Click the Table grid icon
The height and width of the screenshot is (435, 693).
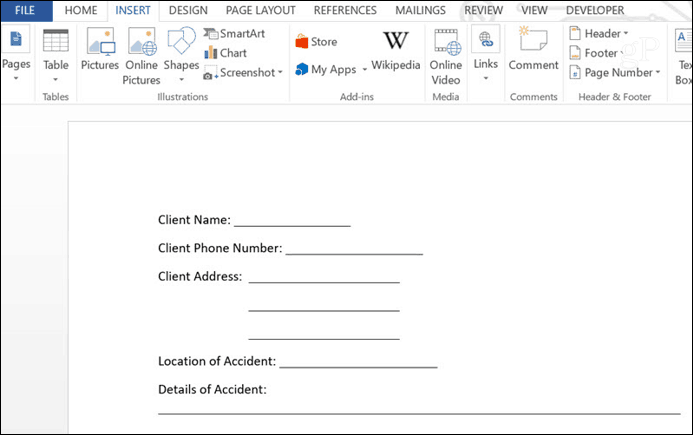[x=56, y=41]
